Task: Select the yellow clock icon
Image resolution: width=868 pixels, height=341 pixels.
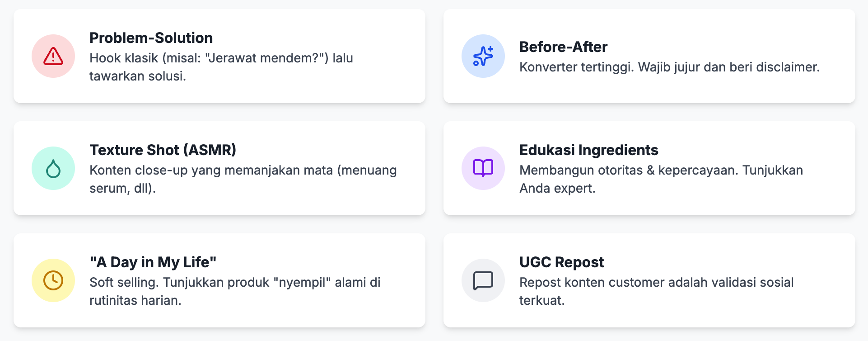Action: pyautogui.click(x=53, y=280)
